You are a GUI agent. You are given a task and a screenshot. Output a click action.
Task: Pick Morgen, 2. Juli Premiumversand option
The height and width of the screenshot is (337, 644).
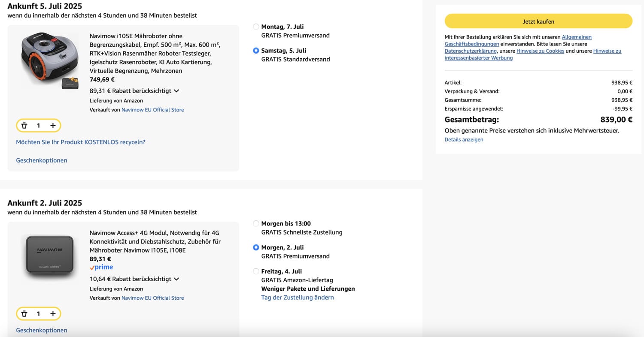(x=256, y=247)
